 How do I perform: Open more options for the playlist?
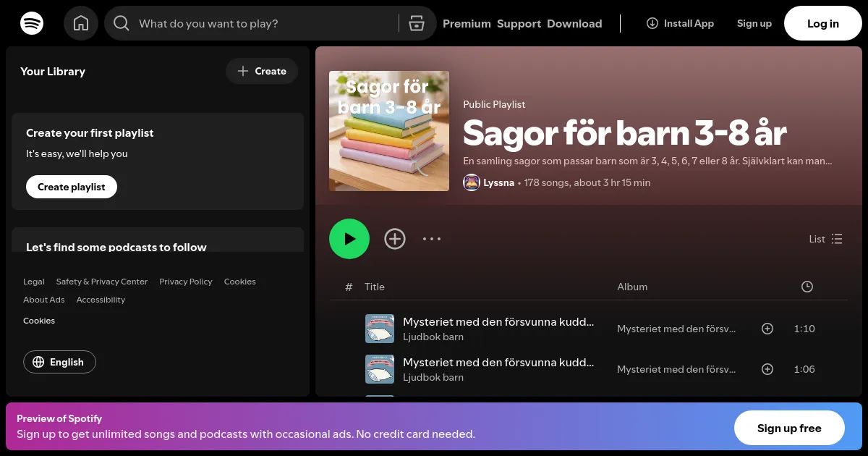[432, 239]
